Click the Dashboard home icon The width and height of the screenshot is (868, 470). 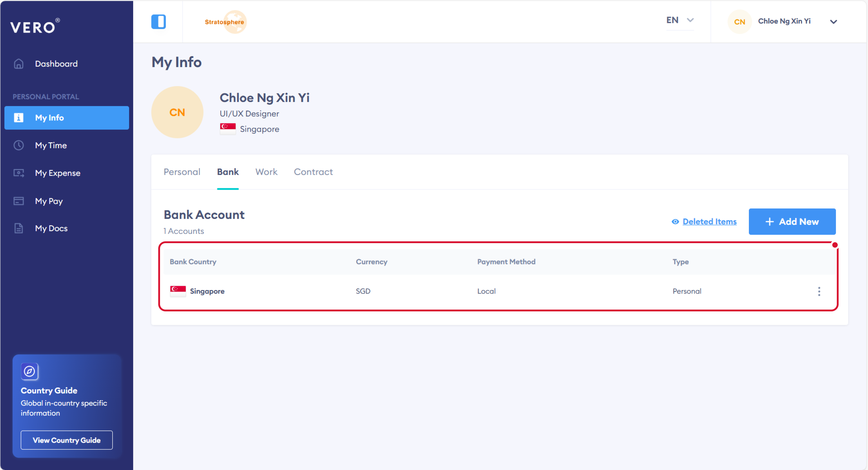[19, 64]
